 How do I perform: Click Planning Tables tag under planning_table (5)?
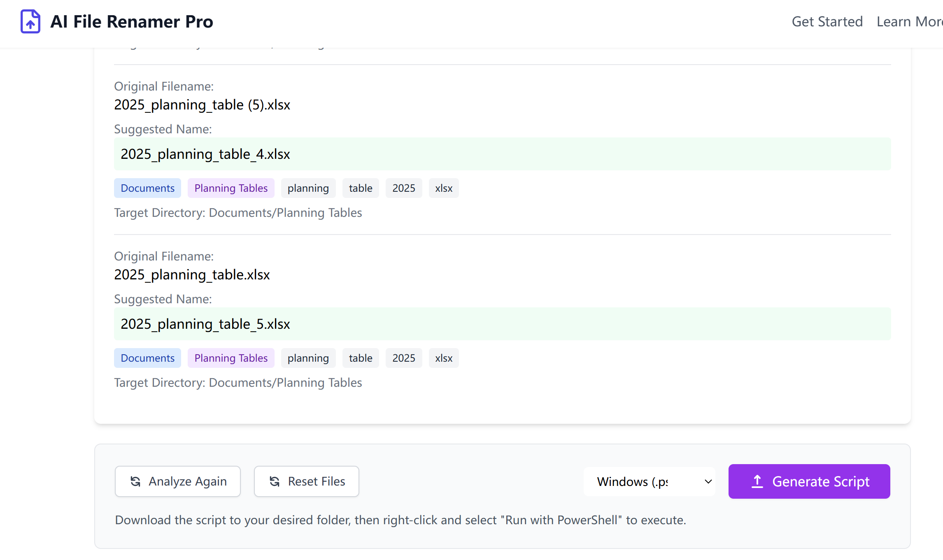click(231, 188)
